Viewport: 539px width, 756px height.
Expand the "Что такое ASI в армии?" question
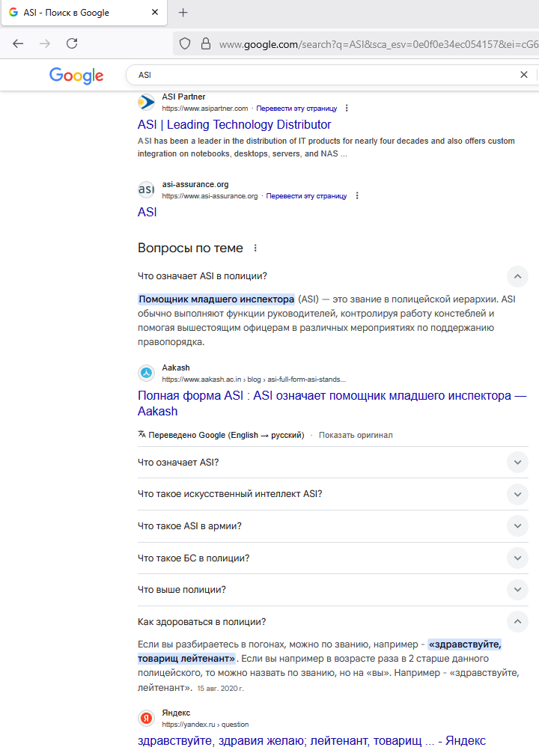tap(517, 526)
